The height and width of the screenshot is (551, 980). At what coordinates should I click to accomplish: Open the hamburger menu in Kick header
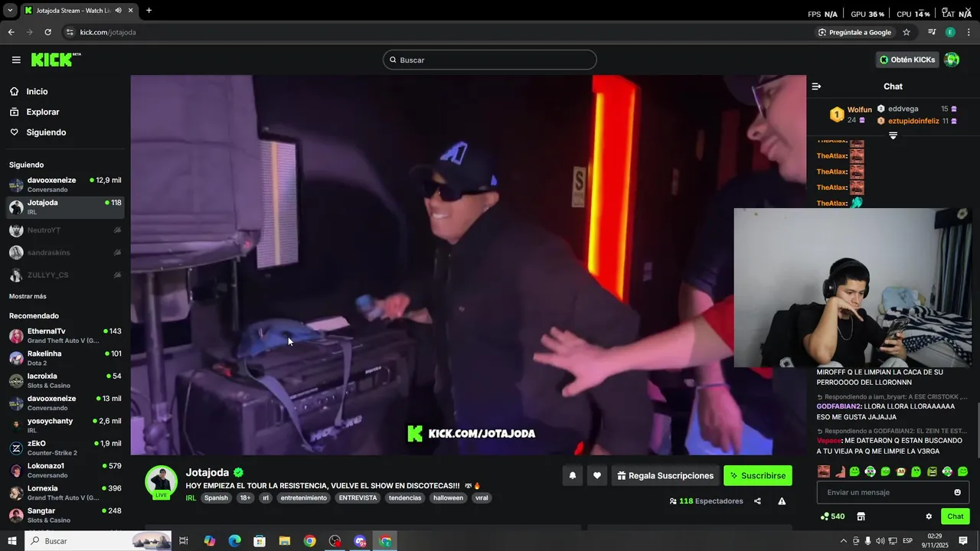pos(16,60)
